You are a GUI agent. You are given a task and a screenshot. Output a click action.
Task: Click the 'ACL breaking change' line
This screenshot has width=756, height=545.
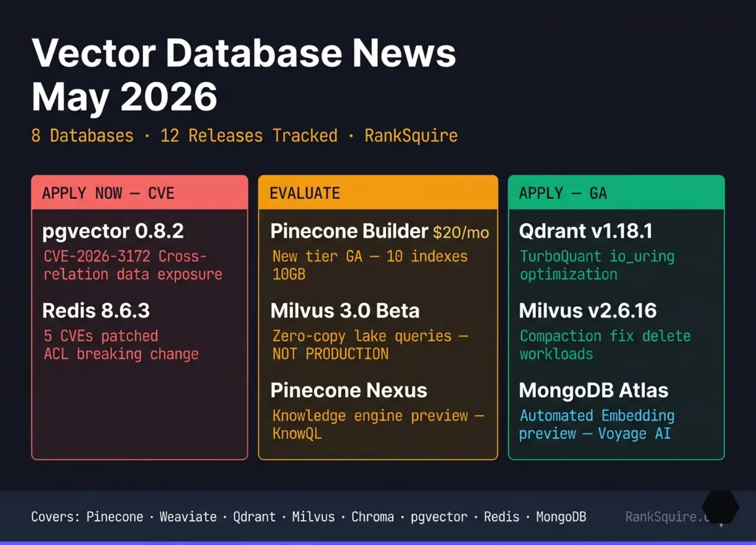[x=121, y=354]
